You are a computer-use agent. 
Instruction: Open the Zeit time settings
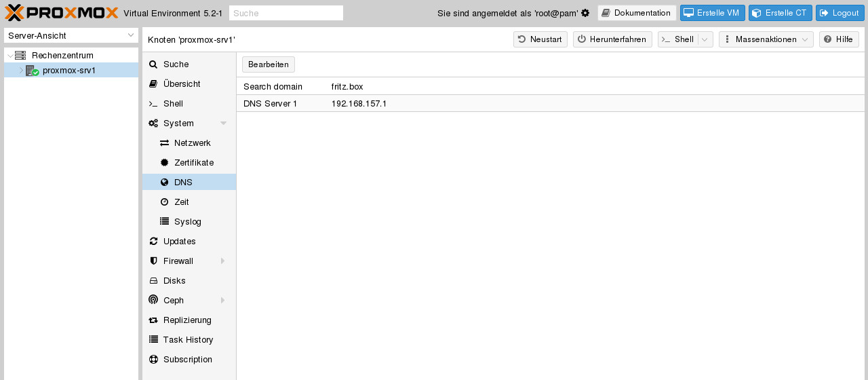(181, 202)
